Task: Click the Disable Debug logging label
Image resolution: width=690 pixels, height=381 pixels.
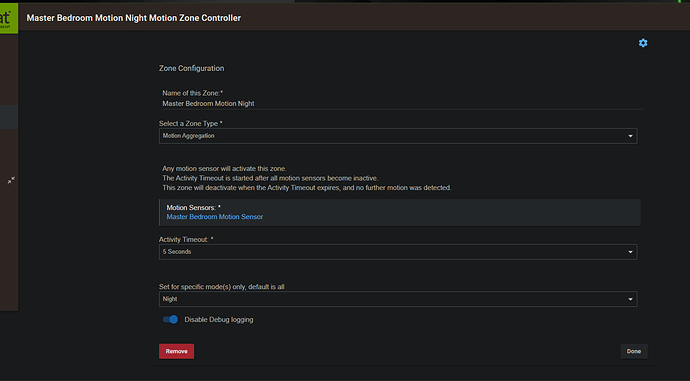Action: pos(219,320)
